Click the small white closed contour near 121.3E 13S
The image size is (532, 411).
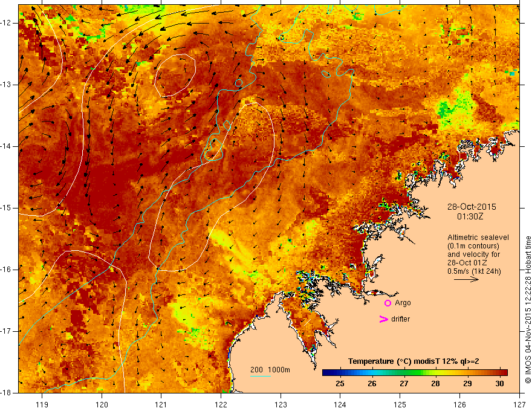pos(175,75)
